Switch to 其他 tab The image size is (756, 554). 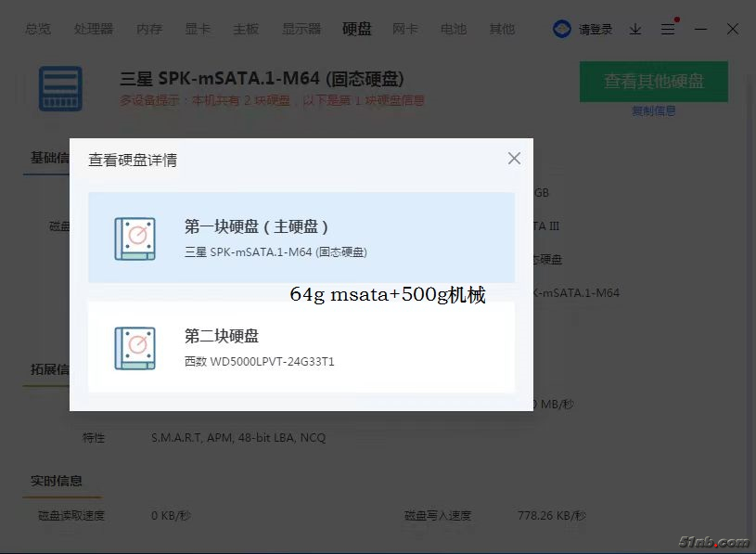pyautogui.click(x=502, y=29)
